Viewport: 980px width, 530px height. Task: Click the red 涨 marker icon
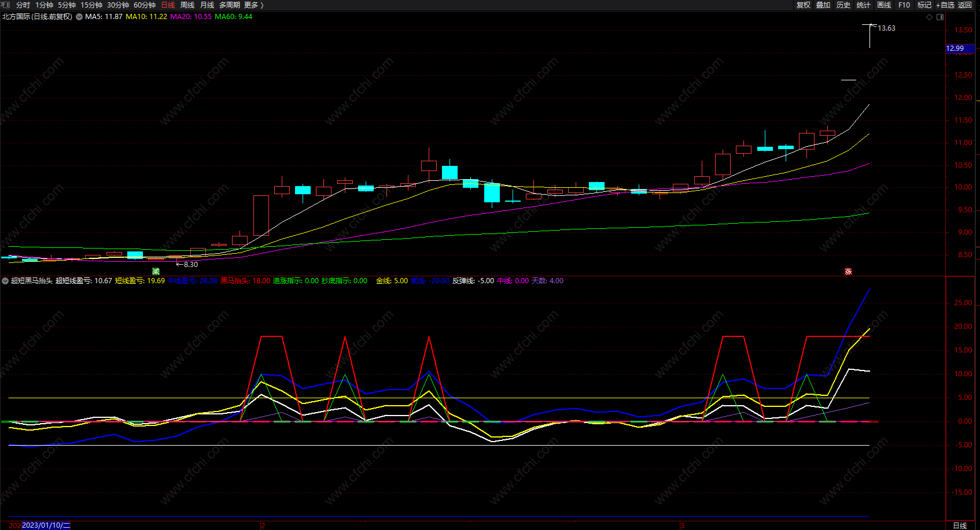pyautogui.click(x=848, y=271)
